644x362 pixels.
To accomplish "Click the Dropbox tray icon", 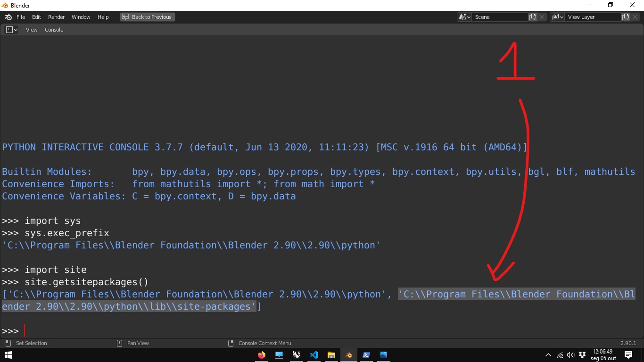I will (x=582, y=355).
